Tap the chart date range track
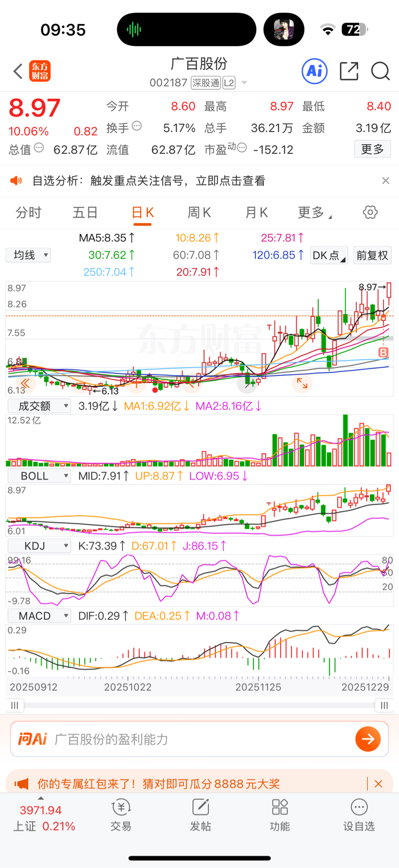The width and height of the screenshot is (399, 868). click(x=199, y=705)
